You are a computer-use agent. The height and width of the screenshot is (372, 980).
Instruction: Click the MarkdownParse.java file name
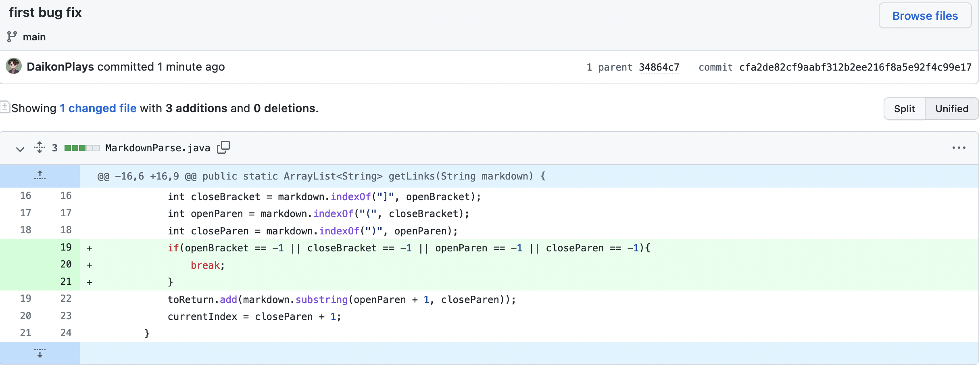coord(158,148)
